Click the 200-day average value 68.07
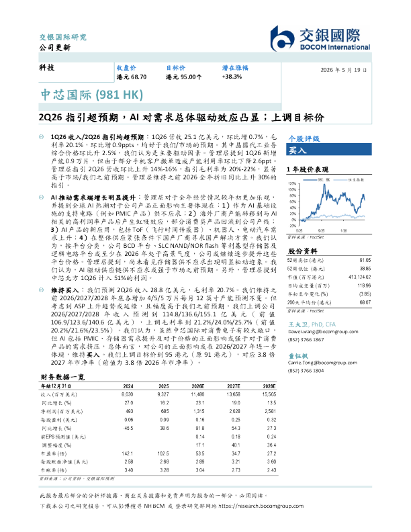The height and width of the screenshot is (532, 411). 365,302
